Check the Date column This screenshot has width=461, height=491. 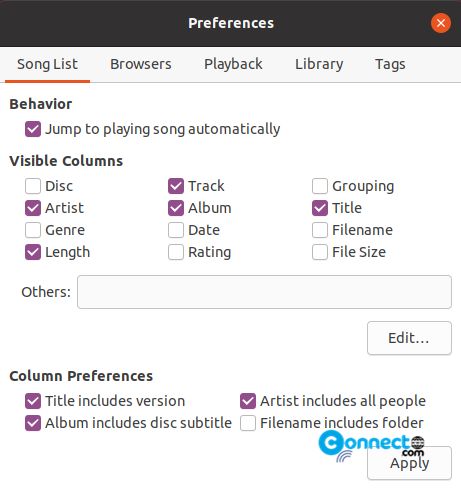tap(176, 230)
